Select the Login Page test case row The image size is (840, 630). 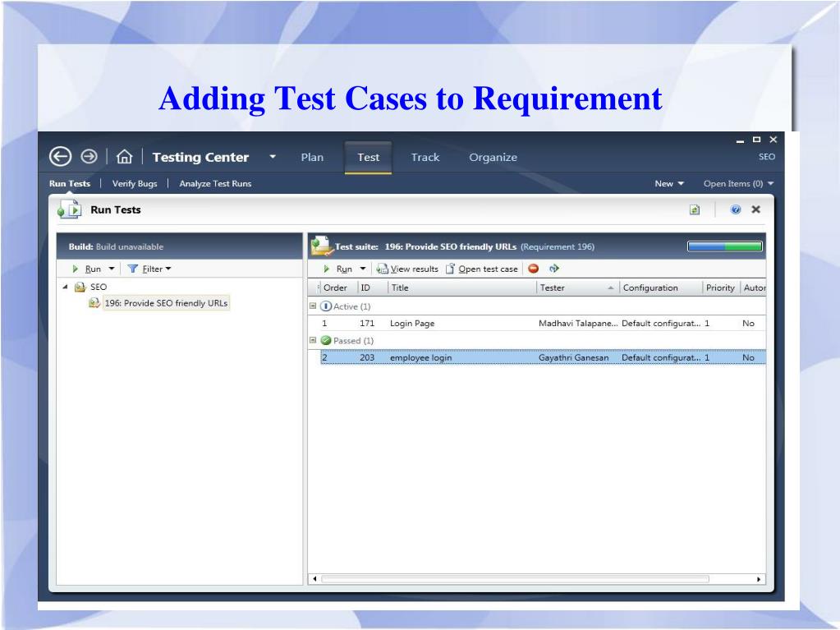[x=543, y=323]
